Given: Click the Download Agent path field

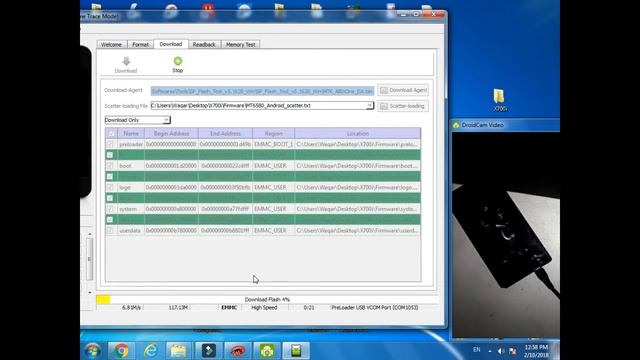Looking at the screenshot, I should [262, 91].
